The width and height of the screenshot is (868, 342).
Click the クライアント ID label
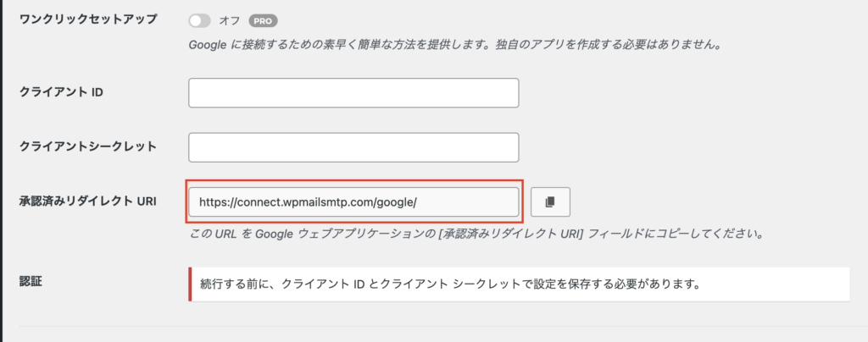(61, 91)
